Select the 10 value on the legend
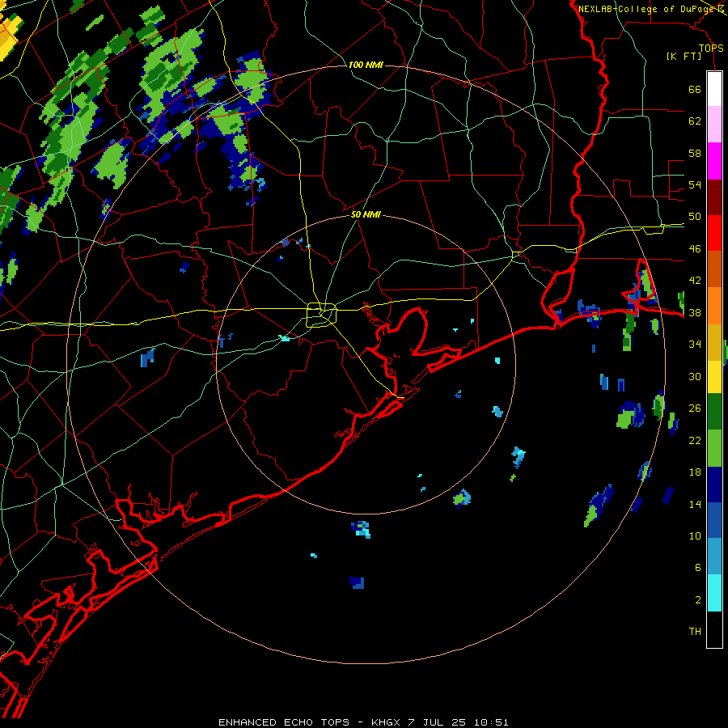Image resolution: width=728 pixels, height=728 pixels. click(x=695, y=535)
